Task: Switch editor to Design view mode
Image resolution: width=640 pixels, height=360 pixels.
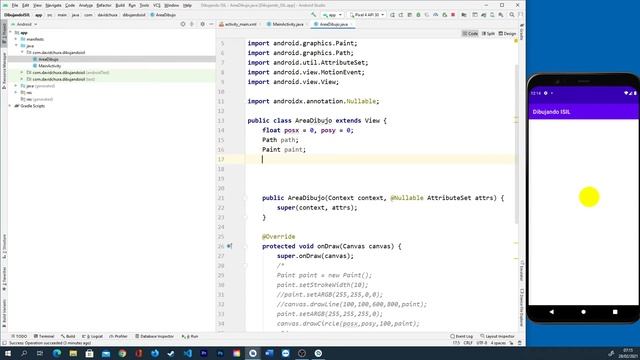Action: tap(507, 33)
